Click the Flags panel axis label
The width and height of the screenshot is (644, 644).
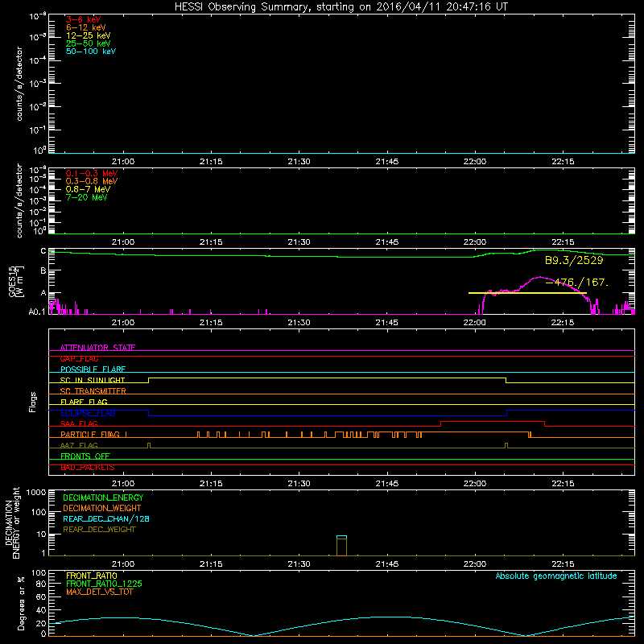(33, 402)
